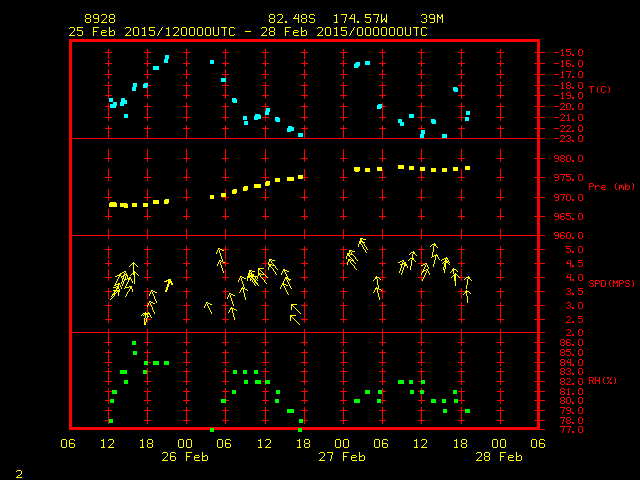Click the 970.0 pressure tick label
This screenshot has height=480, width=640.
coord(569,198)
